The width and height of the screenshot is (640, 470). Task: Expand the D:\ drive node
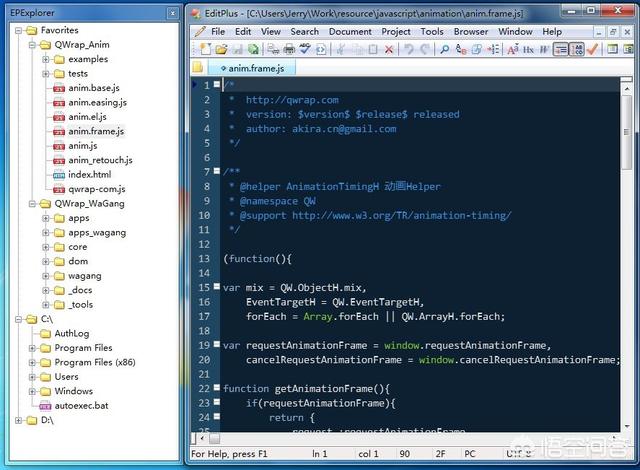18,420
